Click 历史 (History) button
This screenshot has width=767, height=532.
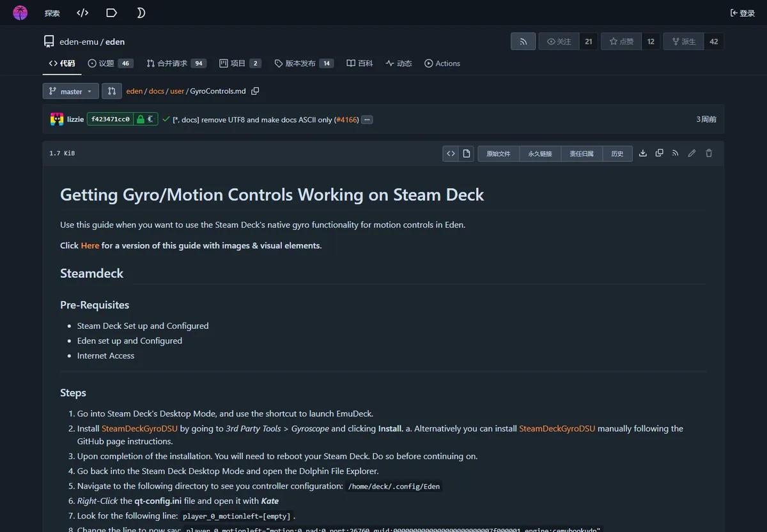tap(617, 153)
